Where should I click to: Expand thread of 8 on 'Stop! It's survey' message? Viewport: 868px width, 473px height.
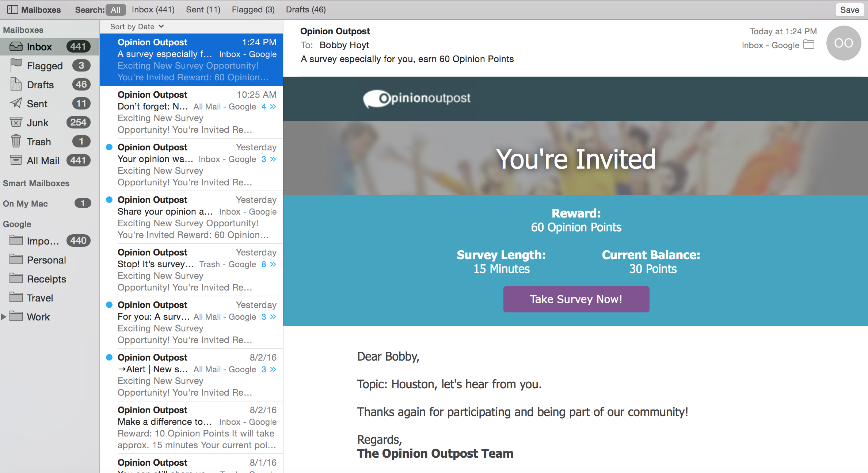[x=269, y=264]
